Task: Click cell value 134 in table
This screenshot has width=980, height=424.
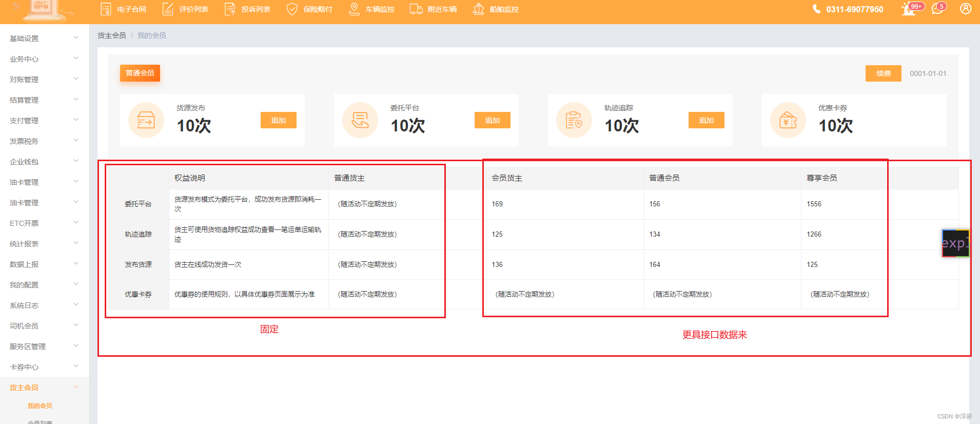Action: pyautogui.click(x=655, y=235)
